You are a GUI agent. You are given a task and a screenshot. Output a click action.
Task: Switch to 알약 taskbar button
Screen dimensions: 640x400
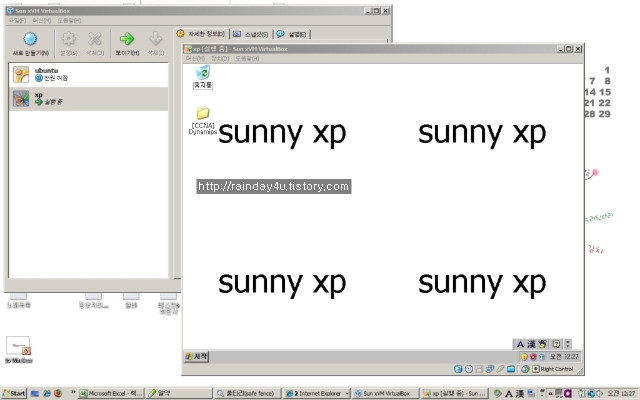179,393
